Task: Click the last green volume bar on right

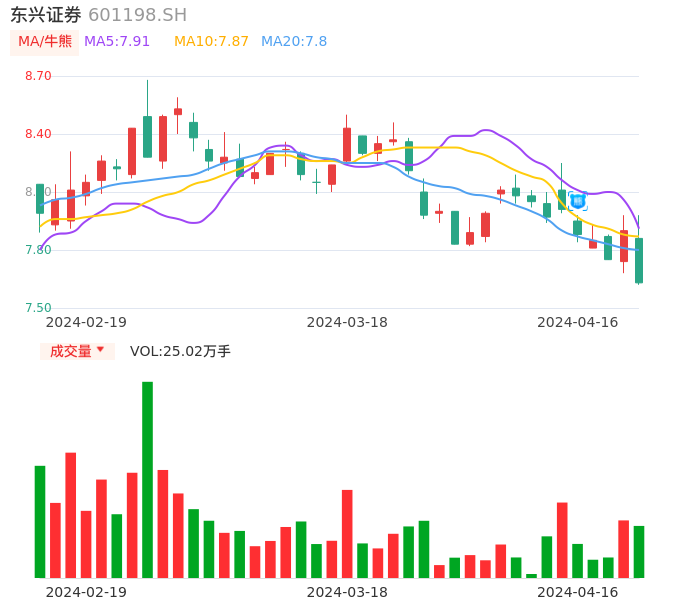Action: click(x=639, y=552)
